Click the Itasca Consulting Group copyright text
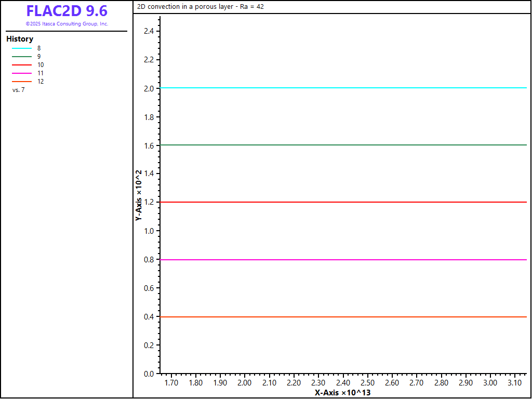532x399 pixels. tap(66, 24)
